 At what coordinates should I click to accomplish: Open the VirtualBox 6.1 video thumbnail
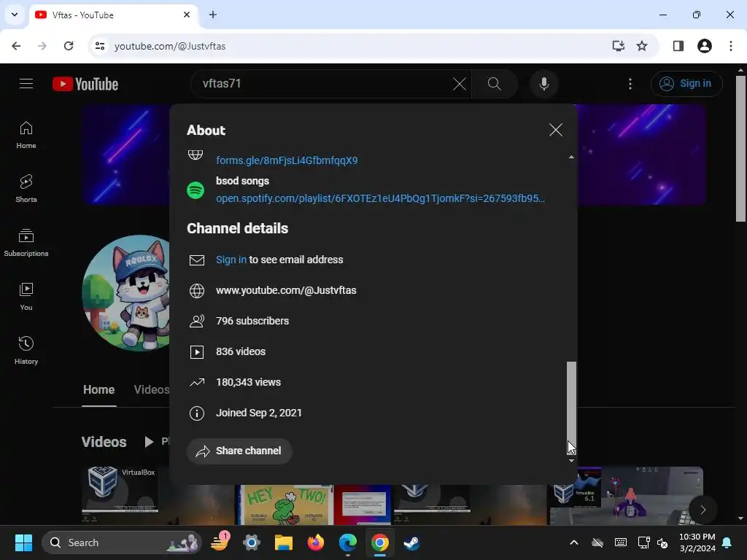point(625,495)
